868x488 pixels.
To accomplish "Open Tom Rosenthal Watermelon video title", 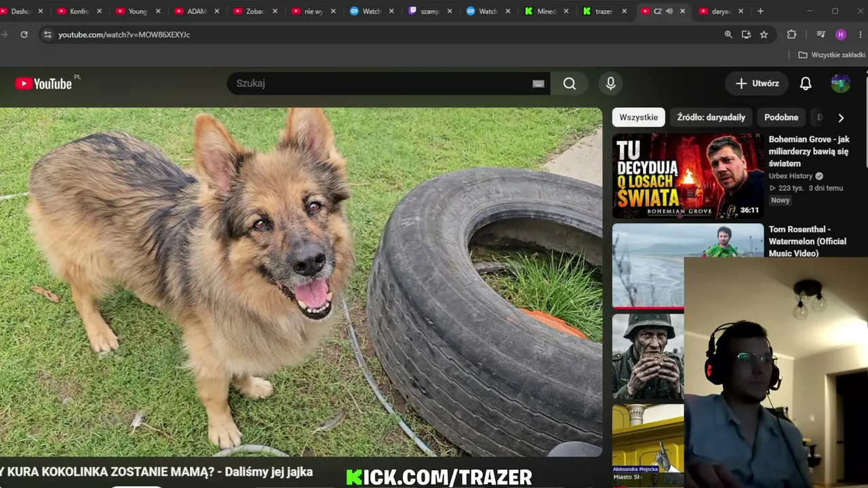I will pyautogui.click(x=808, y=241).
